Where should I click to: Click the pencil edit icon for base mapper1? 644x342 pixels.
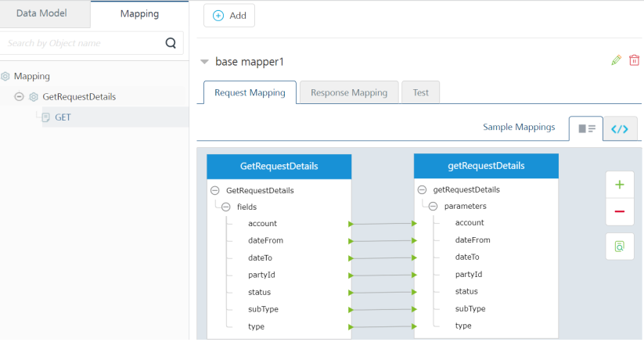point(616,60)
